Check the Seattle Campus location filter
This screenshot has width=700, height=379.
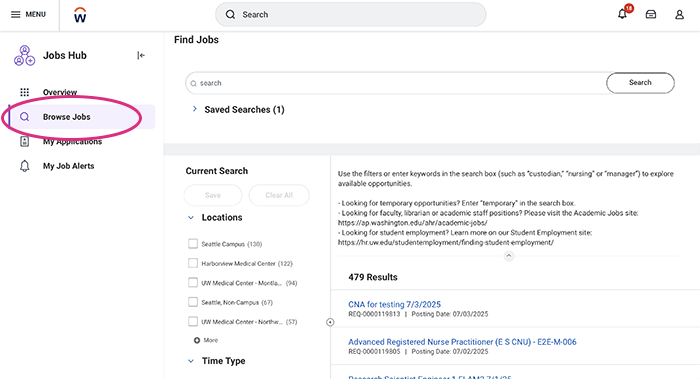[193, 244]
